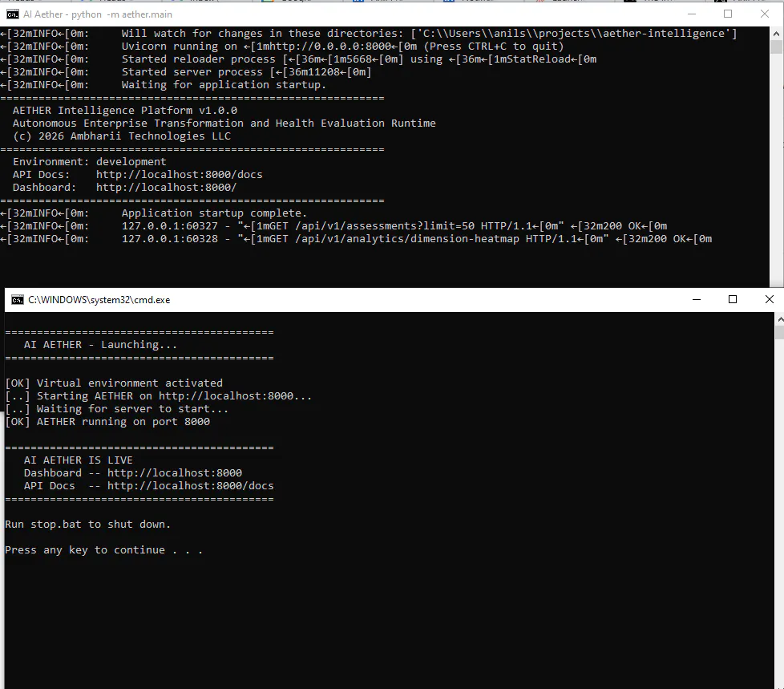This screenshot has height=689, width=784.
Task: Minimize the cmd.exe launcher window
Action: point(697,299)
